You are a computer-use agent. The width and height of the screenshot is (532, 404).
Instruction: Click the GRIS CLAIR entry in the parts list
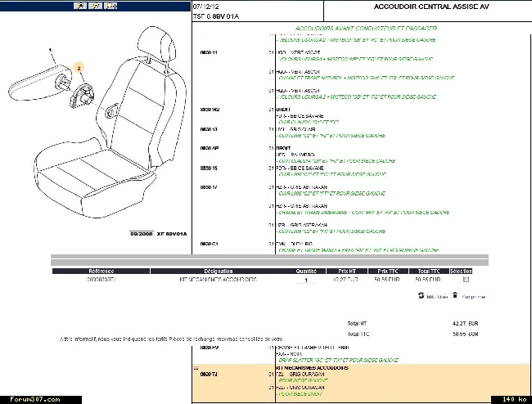tap(296, 129)
